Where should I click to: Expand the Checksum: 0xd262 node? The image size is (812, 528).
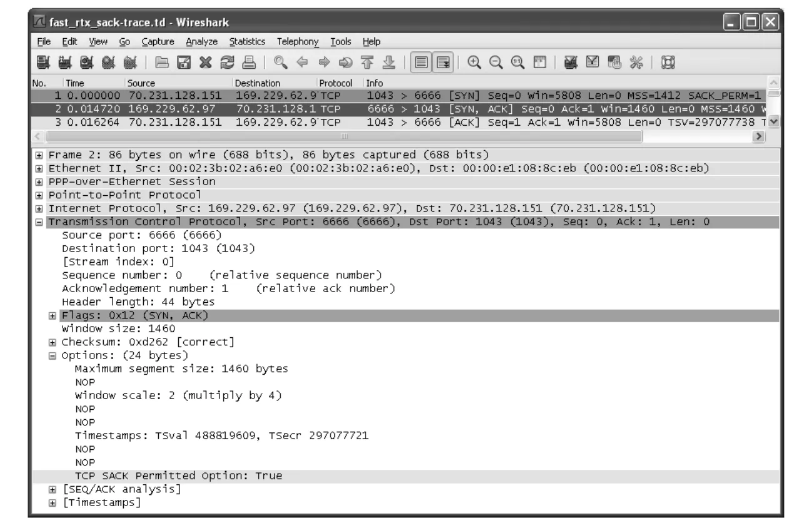tap(53, 342)
